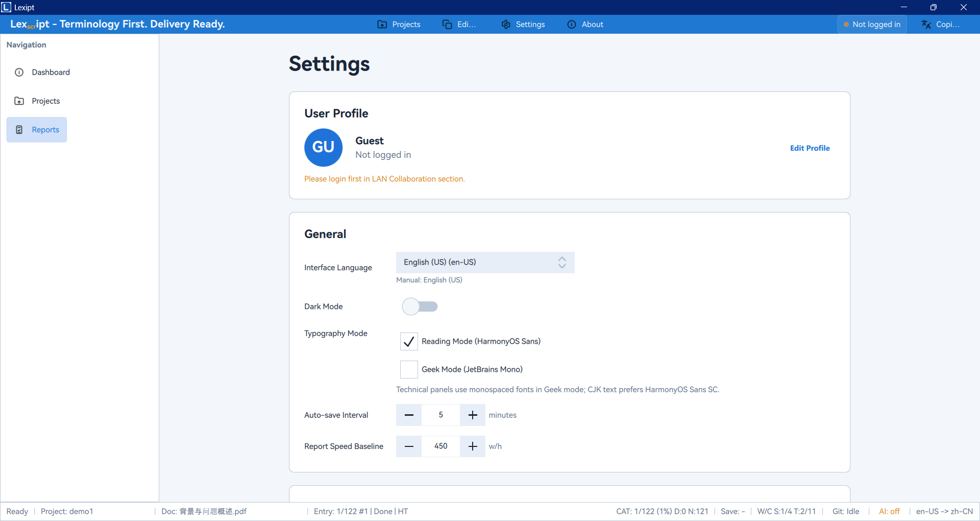
Task: Click the Reports document icon in sidebar
Action: click(19, 130)
